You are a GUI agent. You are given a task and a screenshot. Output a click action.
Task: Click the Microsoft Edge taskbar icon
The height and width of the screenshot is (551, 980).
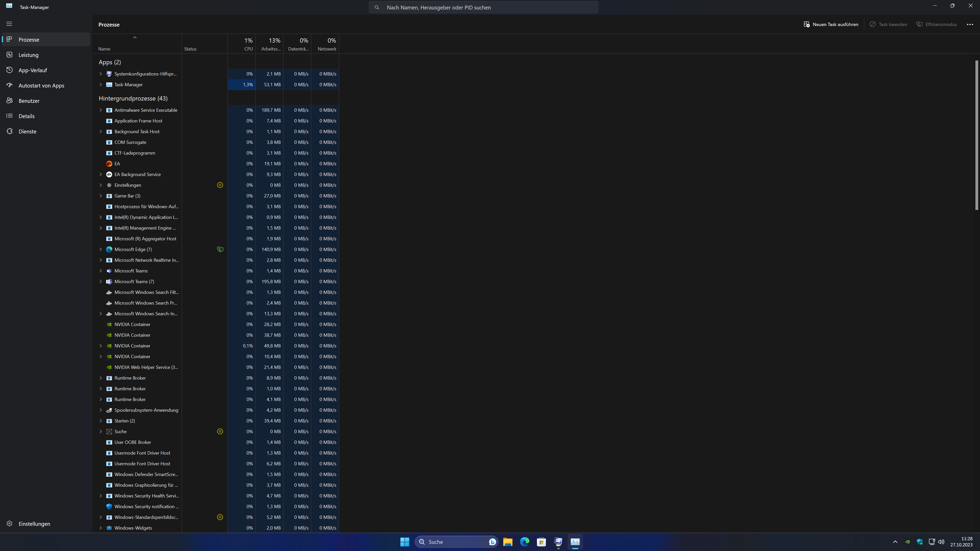tap(524, 542)
